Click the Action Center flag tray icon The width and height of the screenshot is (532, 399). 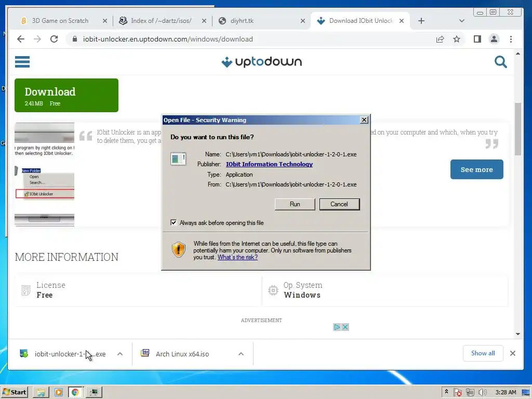point(457,392)
